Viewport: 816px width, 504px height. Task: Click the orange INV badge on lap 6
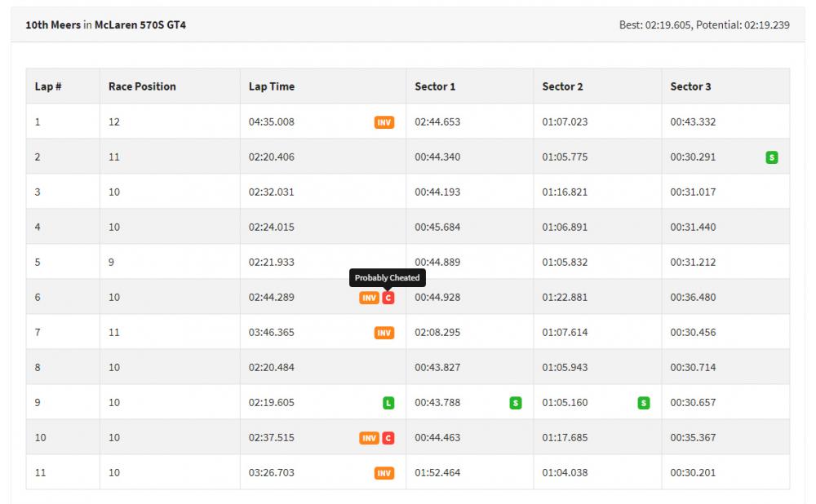tap(369, 298)
